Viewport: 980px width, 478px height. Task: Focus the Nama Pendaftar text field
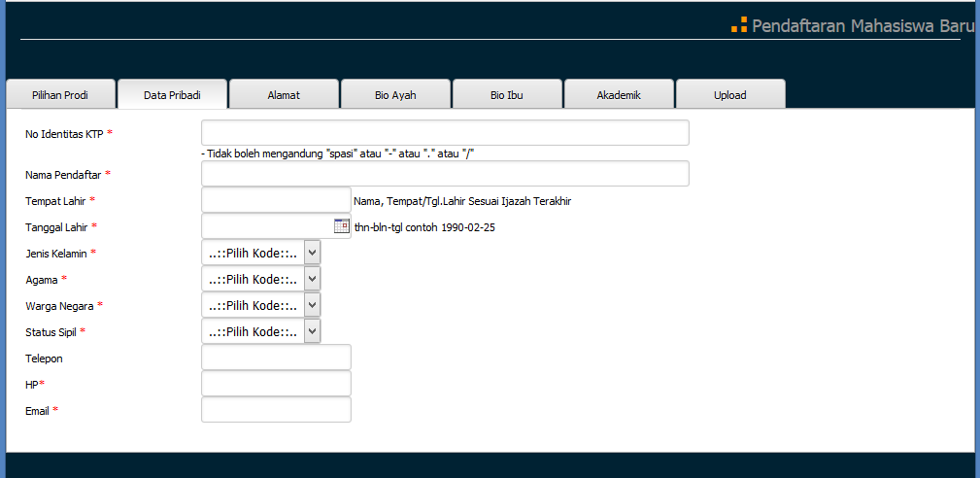click(x=445, y=174)
